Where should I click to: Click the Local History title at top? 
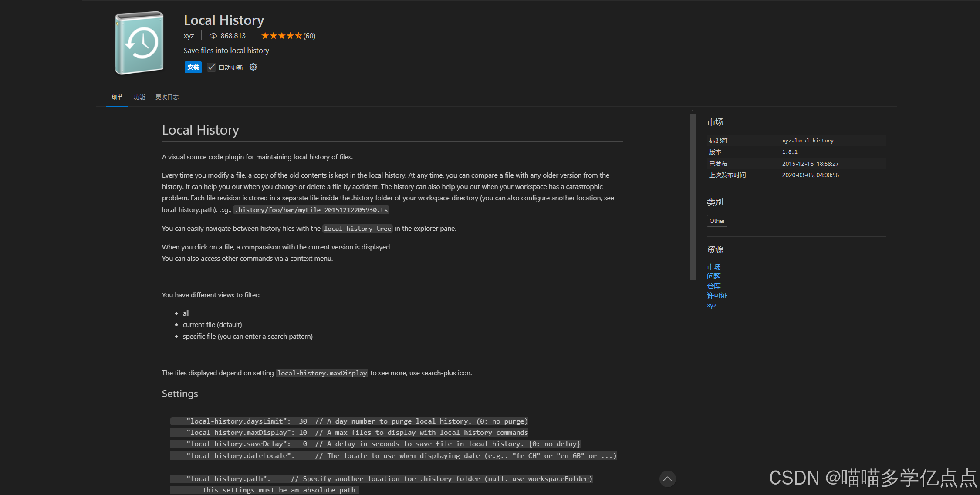pos(224,20)
